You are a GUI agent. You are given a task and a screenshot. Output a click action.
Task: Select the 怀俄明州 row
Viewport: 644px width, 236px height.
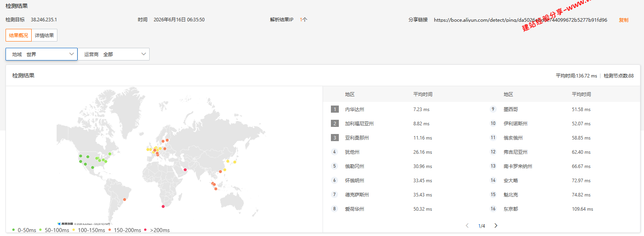point(402,181)
